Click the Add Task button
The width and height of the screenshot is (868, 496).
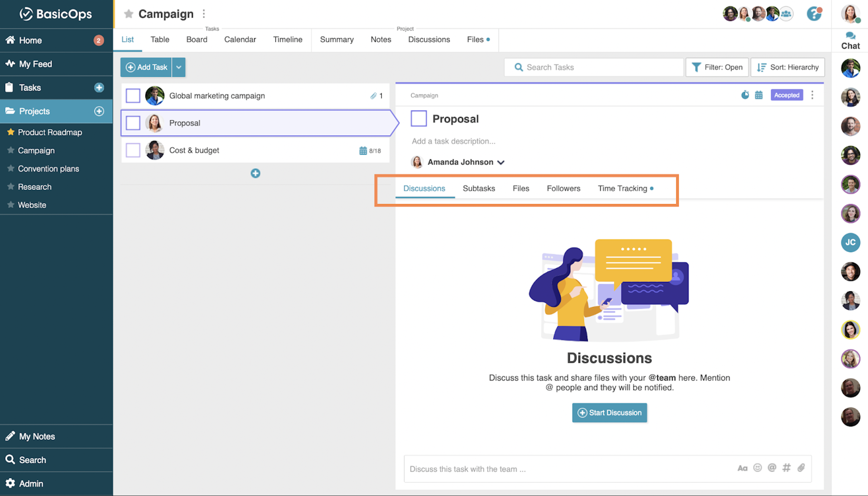click(146, 67)
